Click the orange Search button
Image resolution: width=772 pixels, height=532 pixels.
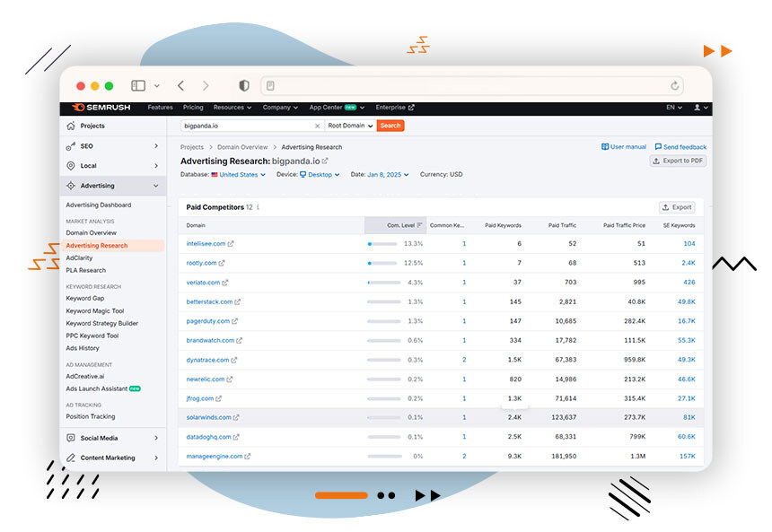pos(390,126)
